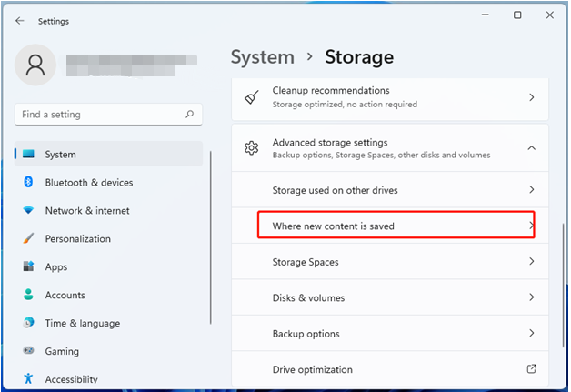
Task: Open Time & language settings
Action: (81, 324)
